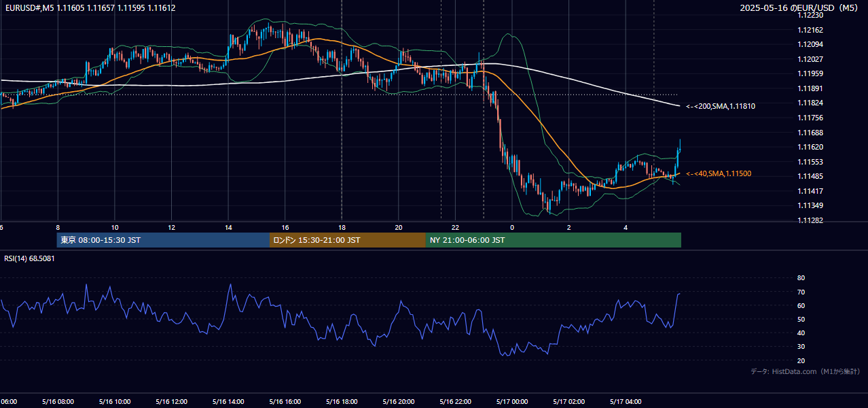Screen dimensions: 868x408
Task: Click the 1.12162 price axis label
Action: tap(810, 30)
